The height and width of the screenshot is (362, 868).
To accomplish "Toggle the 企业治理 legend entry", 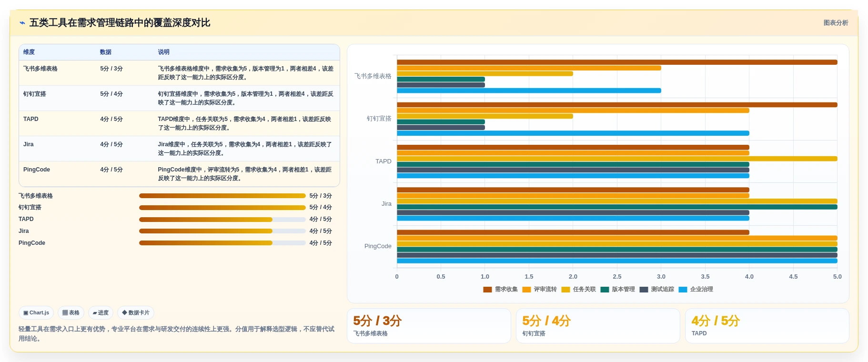I will coord(696,289).
